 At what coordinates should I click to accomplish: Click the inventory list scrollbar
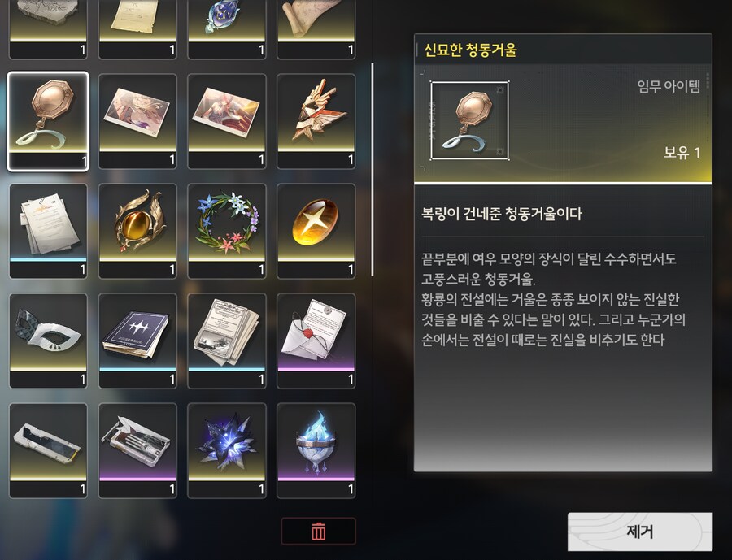click(372, 170)
